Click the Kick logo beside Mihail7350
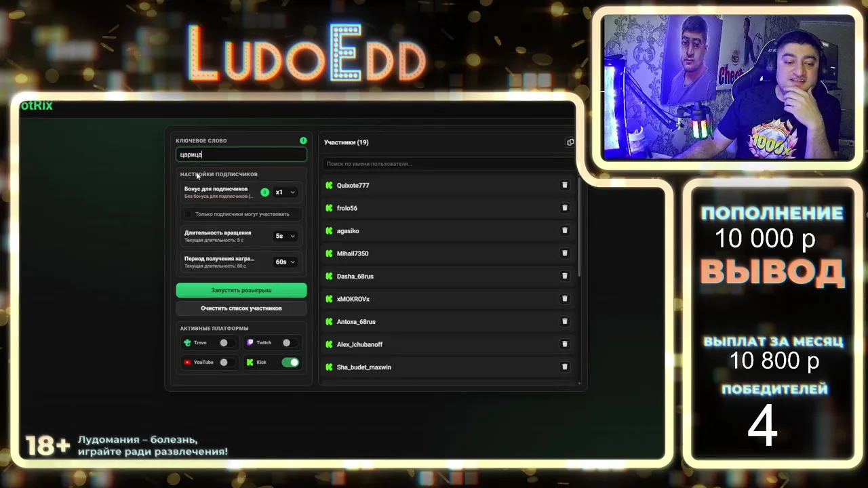 329,253
